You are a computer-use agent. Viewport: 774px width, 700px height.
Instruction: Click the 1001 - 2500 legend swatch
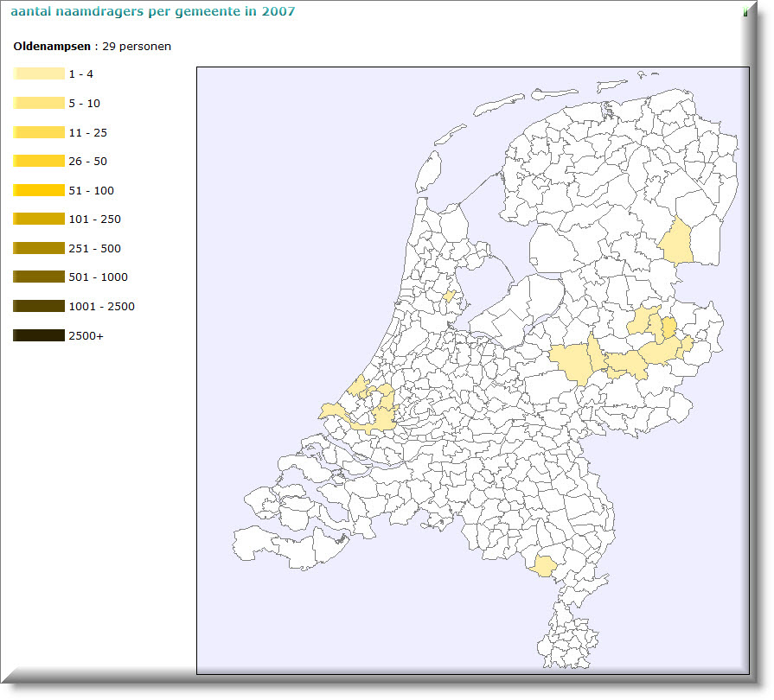[39, 307]
